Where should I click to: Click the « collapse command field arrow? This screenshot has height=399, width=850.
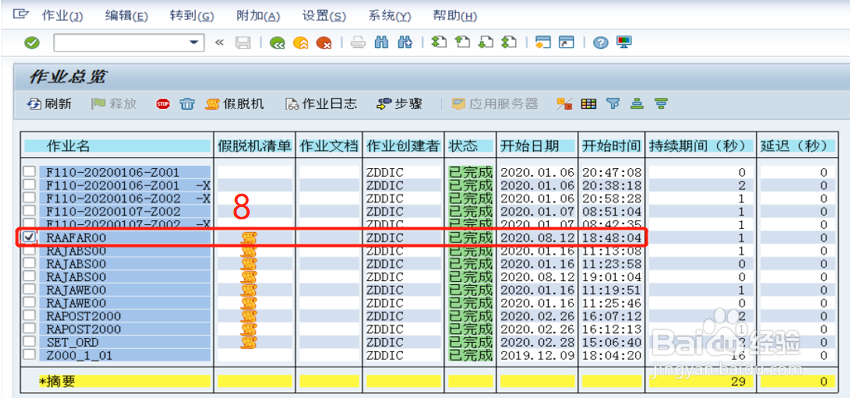click(x=219, y=43)
